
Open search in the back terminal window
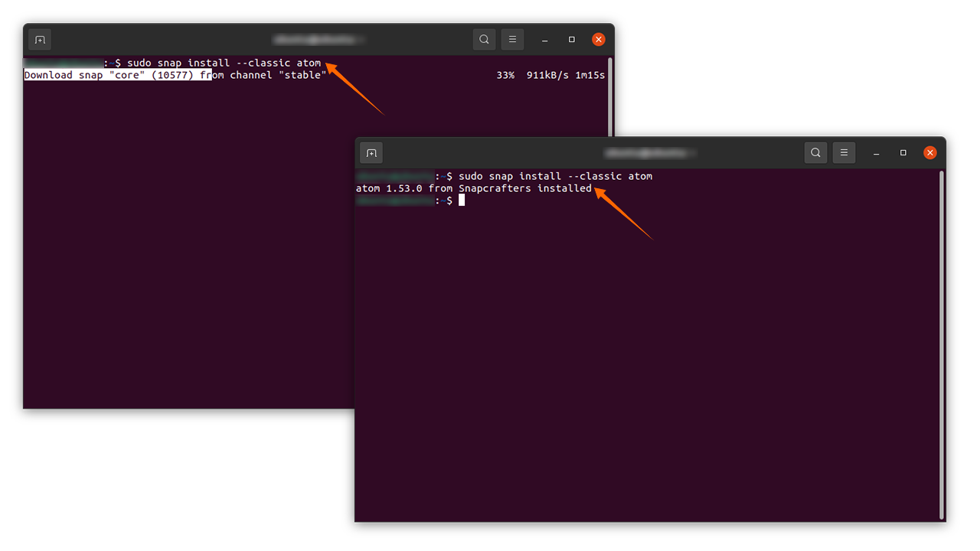click(x=484, y=39)
